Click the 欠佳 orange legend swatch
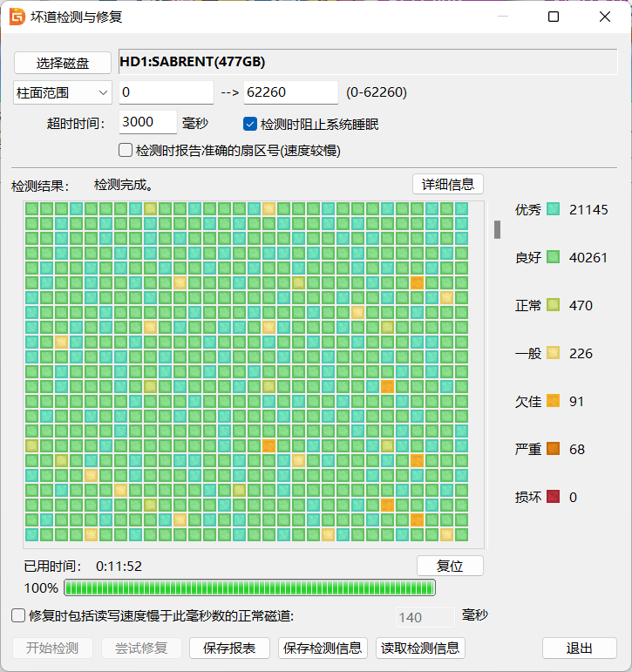The image size is (632, 672). pyautogui.click(x=553, y=401)
